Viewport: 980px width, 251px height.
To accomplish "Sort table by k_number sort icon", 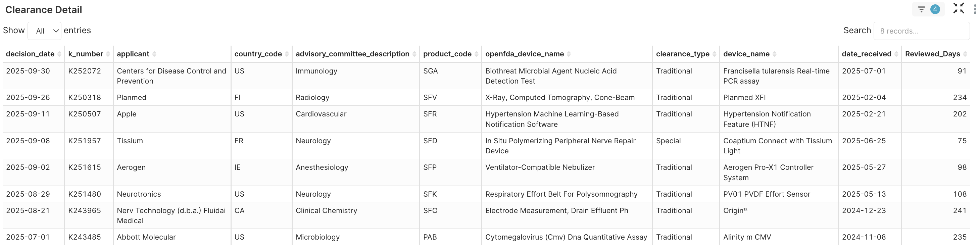I will (108, 54).
